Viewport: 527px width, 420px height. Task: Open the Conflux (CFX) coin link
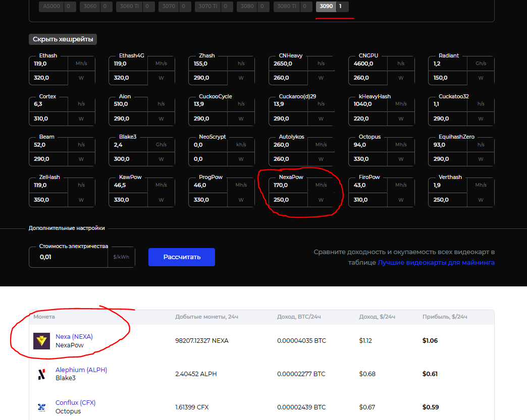pyautogui.click(x=75, y=403)
